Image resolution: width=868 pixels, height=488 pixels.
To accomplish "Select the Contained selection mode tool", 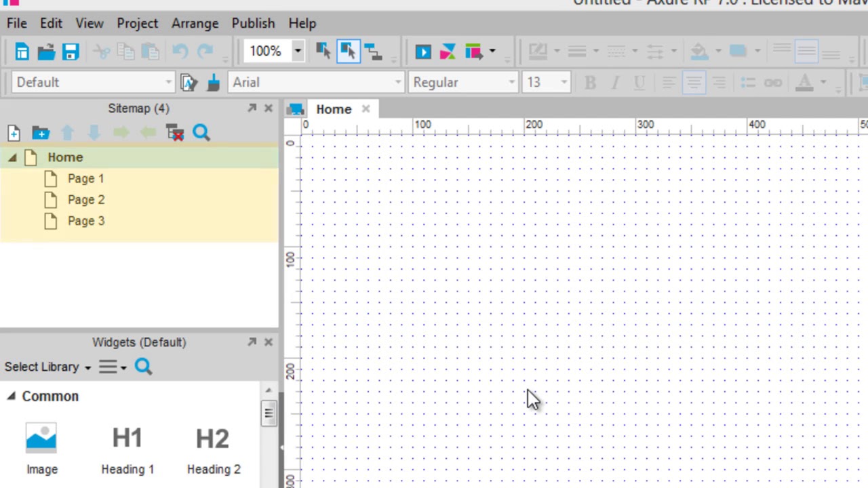I will 348,52.
